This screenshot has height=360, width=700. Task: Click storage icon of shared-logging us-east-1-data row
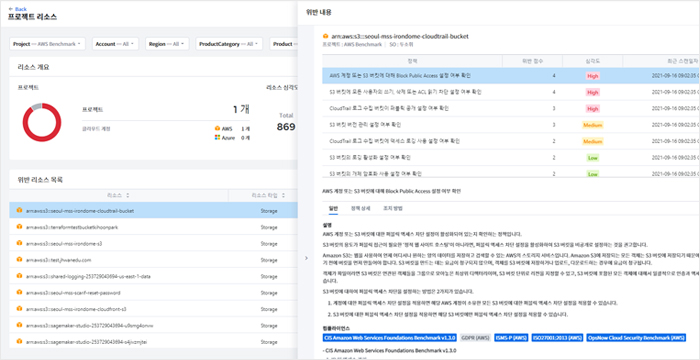coord(19,276)
